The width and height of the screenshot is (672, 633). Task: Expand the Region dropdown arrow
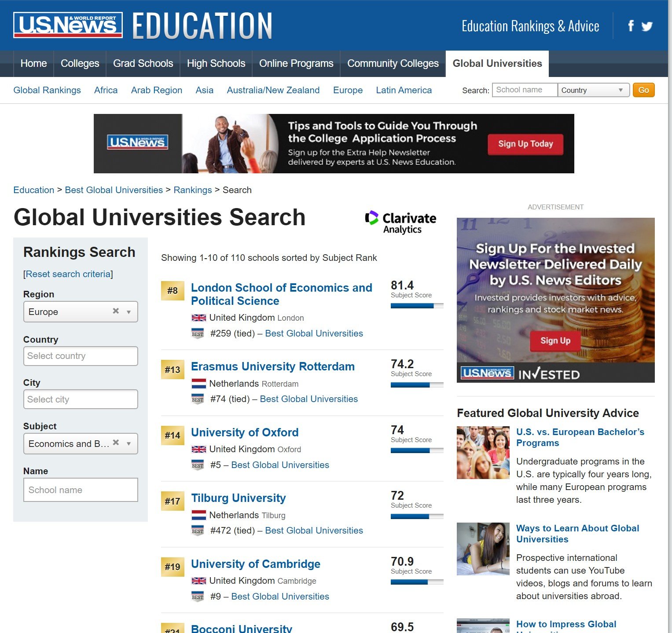[129, 312]
